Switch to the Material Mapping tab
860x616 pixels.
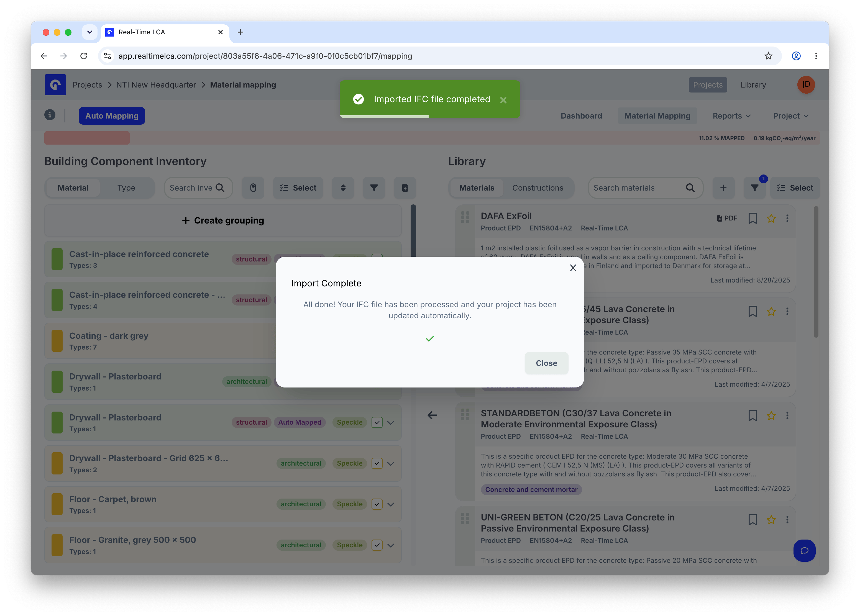point(657,116)
